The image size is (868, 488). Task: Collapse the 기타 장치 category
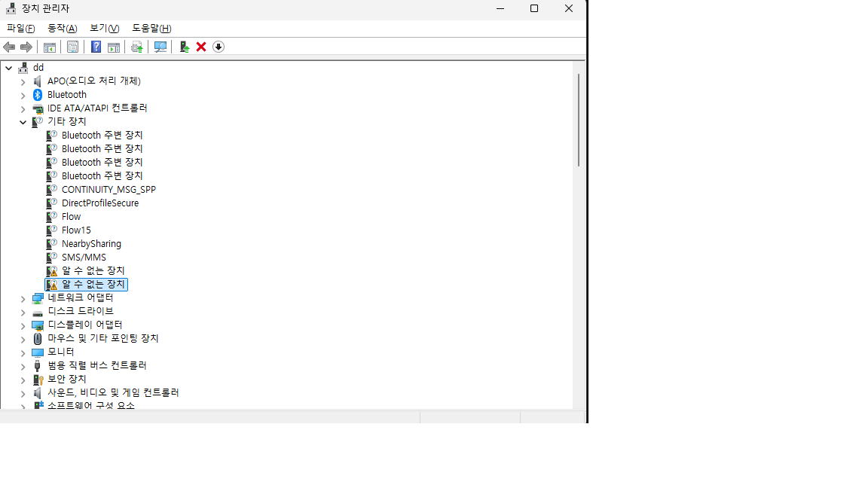23,122
